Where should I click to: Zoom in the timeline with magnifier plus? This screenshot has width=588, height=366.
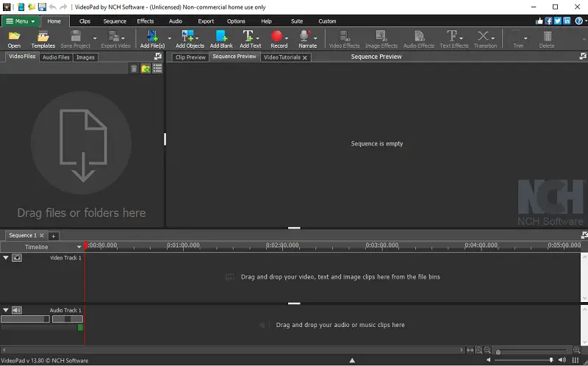click(x=577, y=351)
